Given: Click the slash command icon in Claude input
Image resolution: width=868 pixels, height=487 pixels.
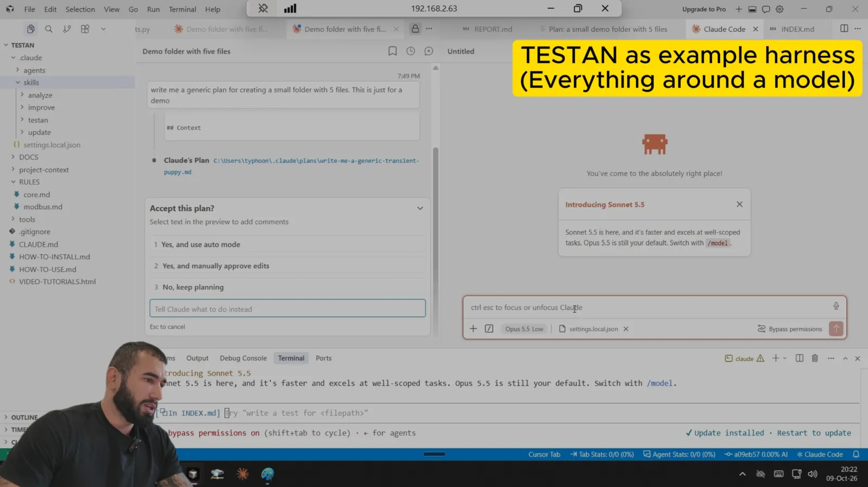Looking at the screenshot, I should point(489,329).
